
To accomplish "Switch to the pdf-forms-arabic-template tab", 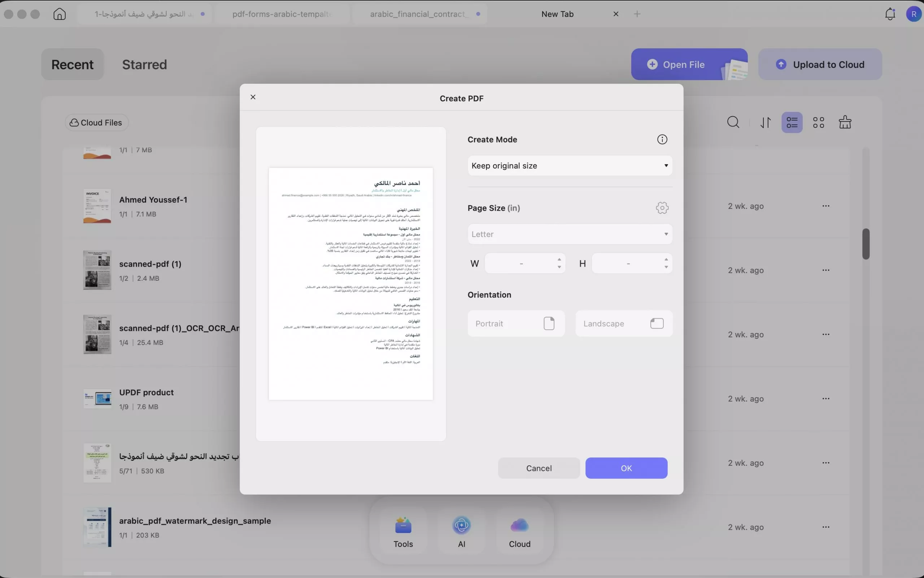I will (282, 14).
